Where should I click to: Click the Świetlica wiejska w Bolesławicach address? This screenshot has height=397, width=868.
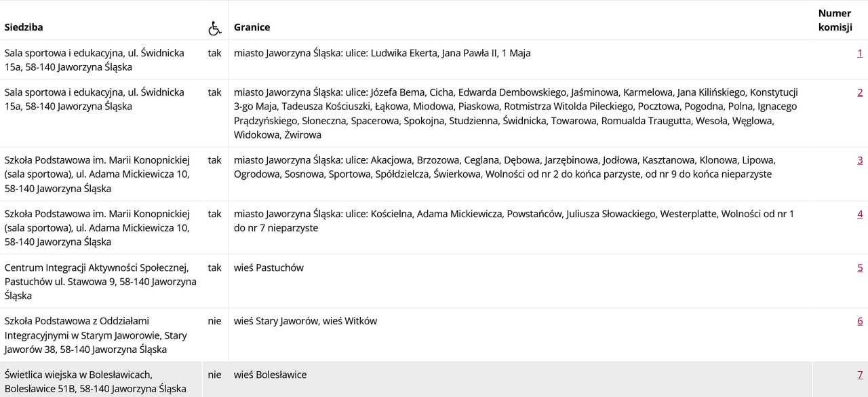pyautogui.click(x=95, y=381)
